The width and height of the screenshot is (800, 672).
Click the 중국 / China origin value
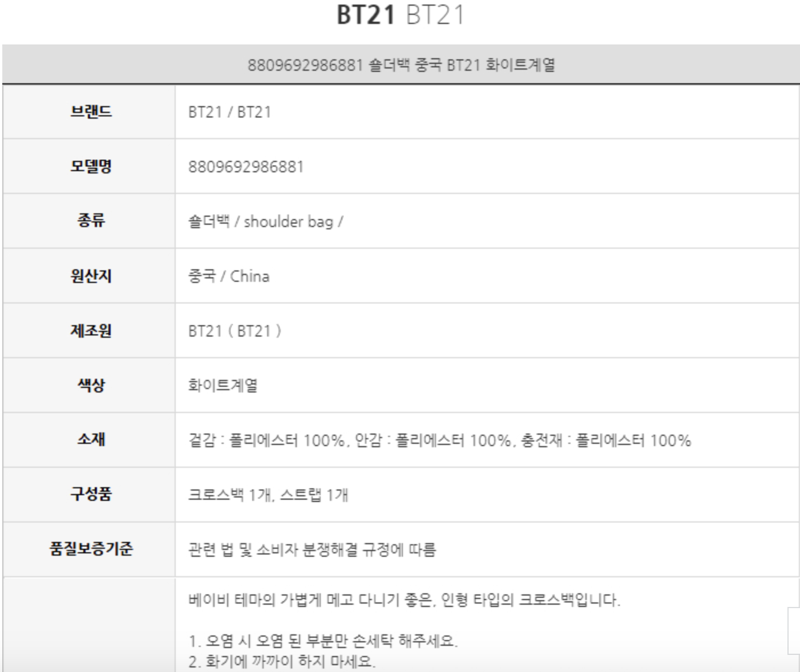click(x=229, y=276)
